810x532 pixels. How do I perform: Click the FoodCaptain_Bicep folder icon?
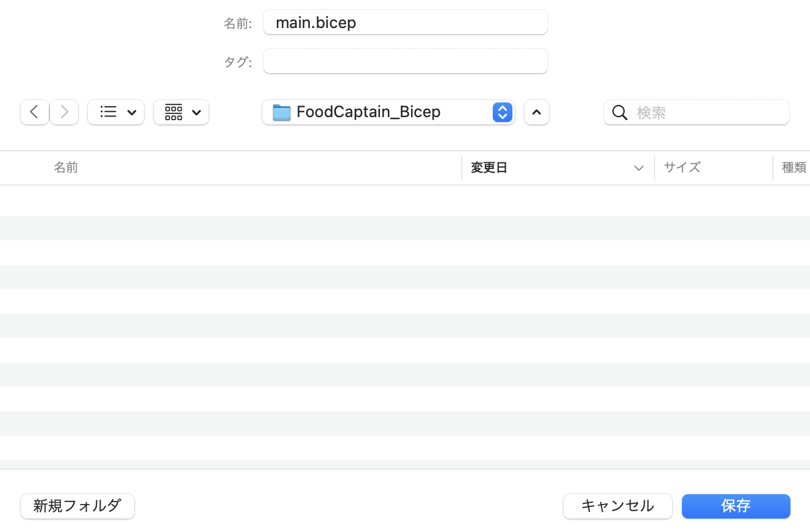pyautogui.click(x=281, y=112)
